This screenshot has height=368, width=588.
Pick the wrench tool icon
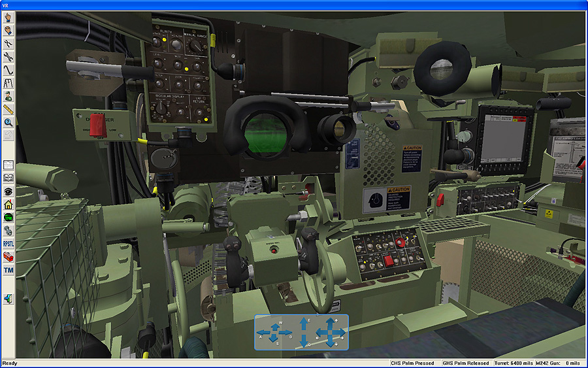pyautogui.click(x=8, y=56)
